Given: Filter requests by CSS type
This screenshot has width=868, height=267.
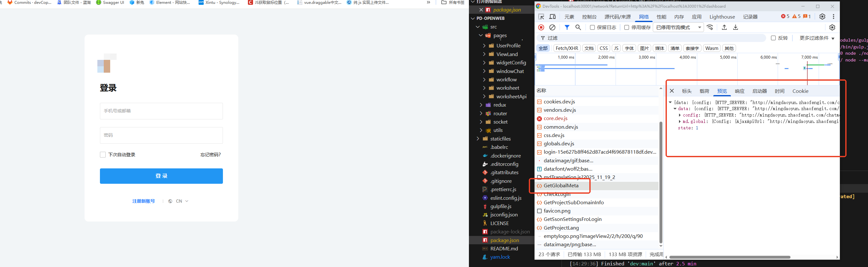Looking at the screenshot, I should [604, 48].
